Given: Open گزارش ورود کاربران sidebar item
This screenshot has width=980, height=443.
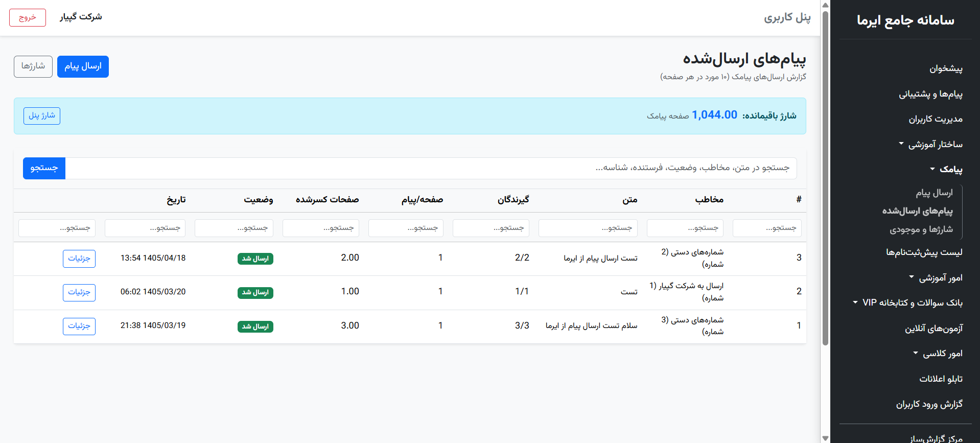Looking at the screenshot, I should (929, 404).
